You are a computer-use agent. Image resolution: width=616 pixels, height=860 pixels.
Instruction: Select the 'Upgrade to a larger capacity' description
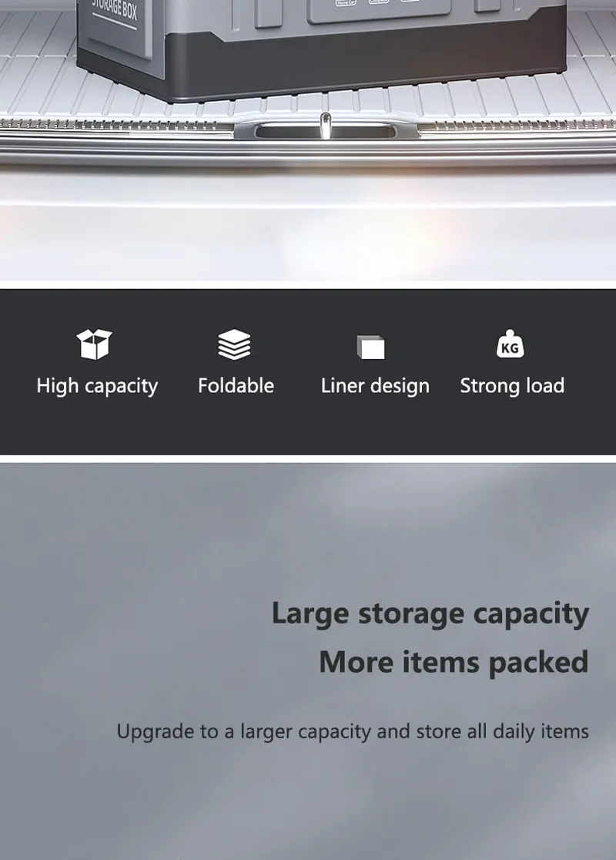pyautogui.click(x=353, y=732)
